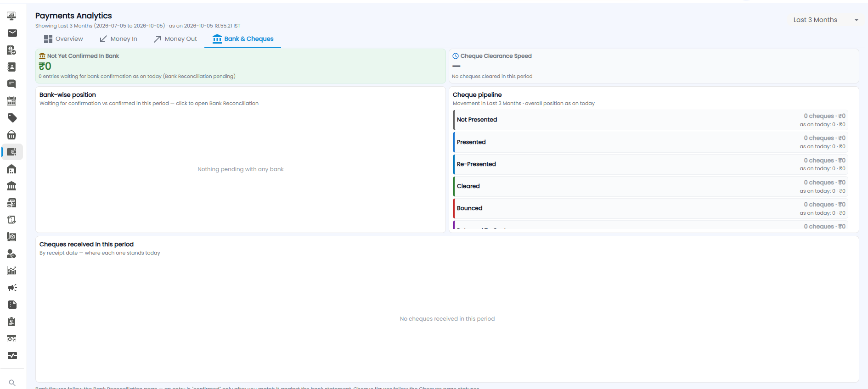This screenshot has height=389, width=868.
Task: Open the clipboard report sidebar icon
Action: coord(12,322)
